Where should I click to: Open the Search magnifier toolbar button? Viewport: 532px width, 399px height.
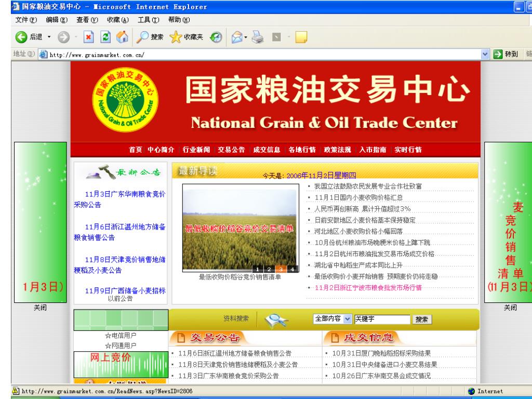[x=150, y=37]
